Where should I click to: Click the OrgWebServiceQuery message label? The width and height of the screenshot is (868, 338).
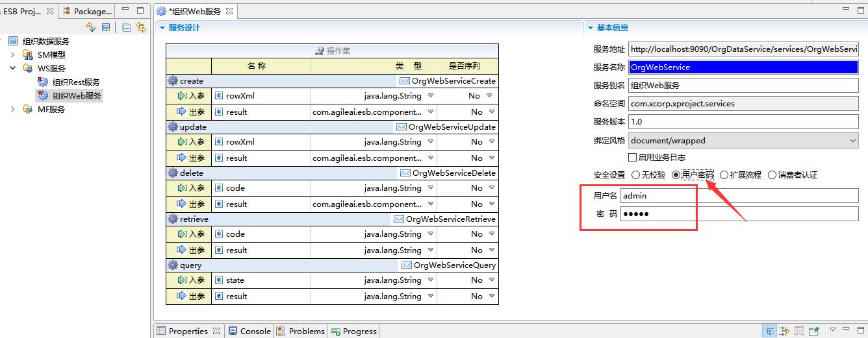click(x=455, y=265)
